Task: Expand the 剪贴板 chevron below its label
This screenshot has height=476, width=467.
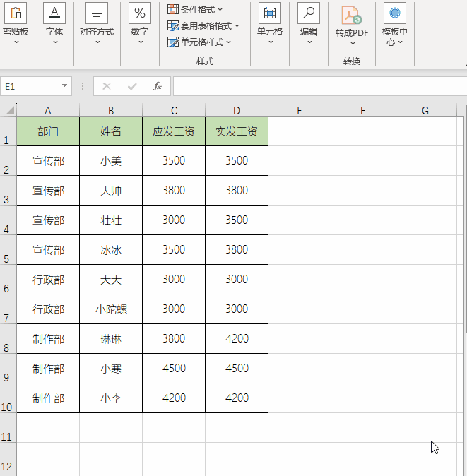Action: pos(16,42)
